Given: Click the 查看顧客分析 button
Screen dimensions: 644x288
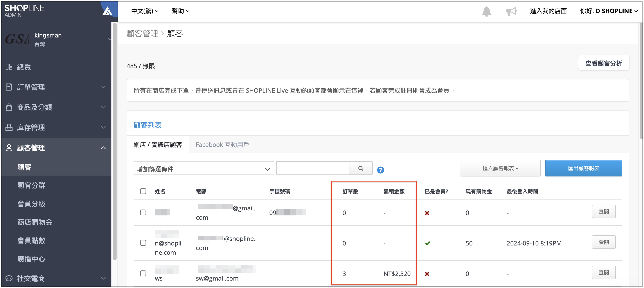Looking at the screenshot, I should (x=604, y=63).
